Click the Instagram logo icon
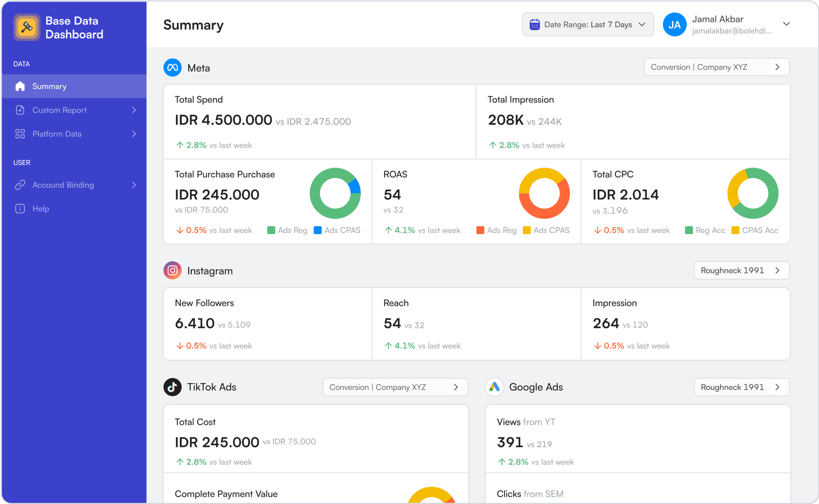819x504 pixels. coord(172,270)
